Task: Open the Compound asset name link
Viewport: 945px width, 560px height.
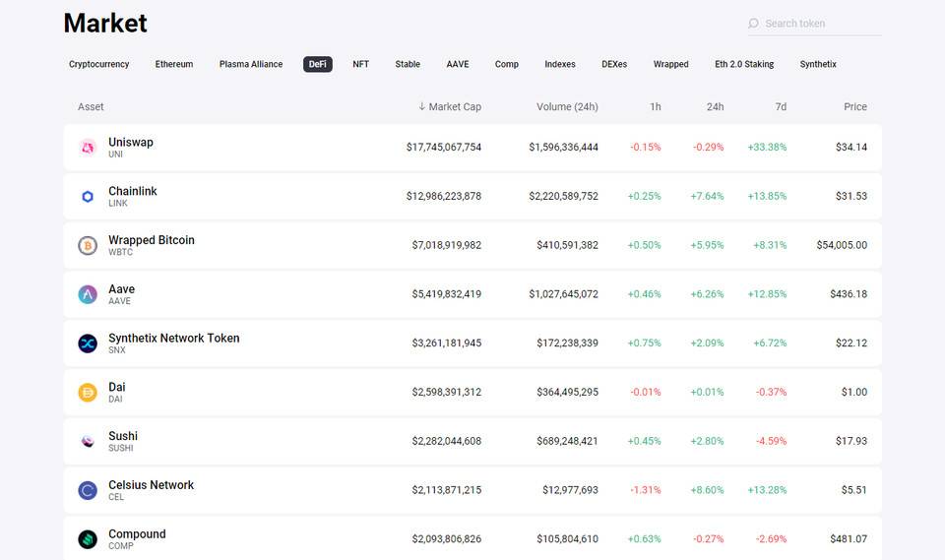Action: pyautogui.click(x=137, y=534)
